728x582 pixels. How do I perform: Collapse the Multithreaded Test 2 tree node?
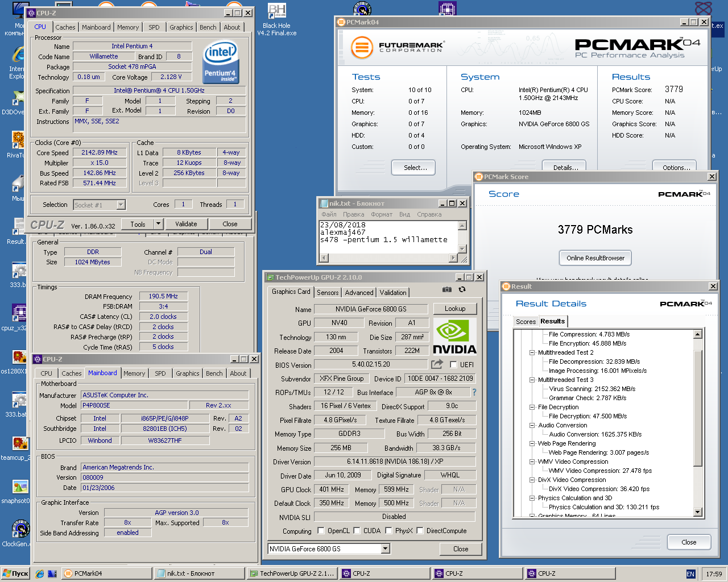point(532,352)
